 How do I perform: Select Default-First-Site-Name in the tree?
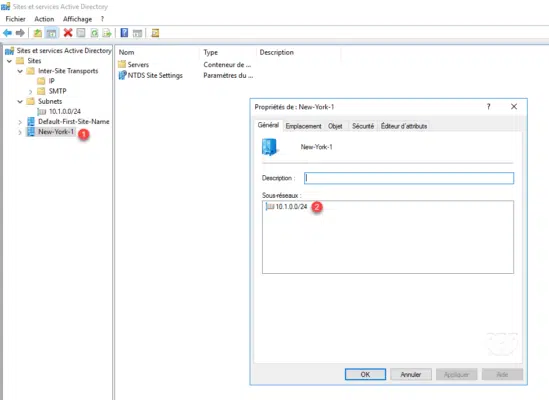74,122
